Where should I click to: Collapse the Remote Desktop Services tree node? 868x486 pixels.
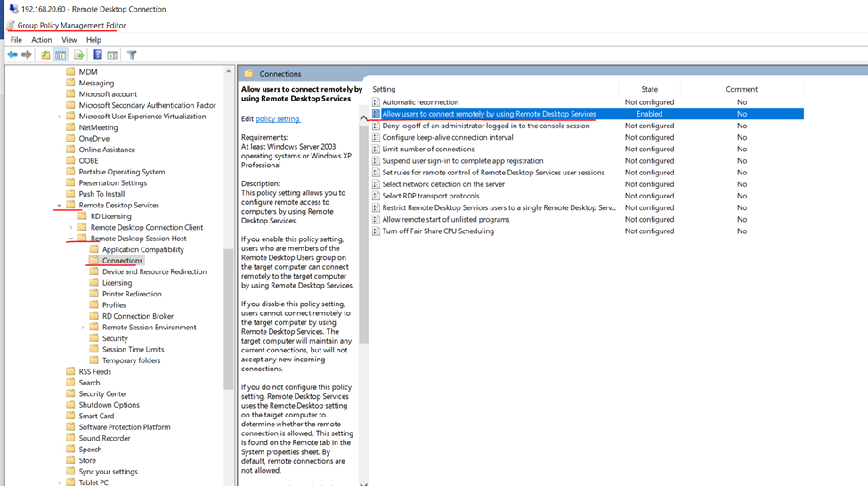click(60, 206)
